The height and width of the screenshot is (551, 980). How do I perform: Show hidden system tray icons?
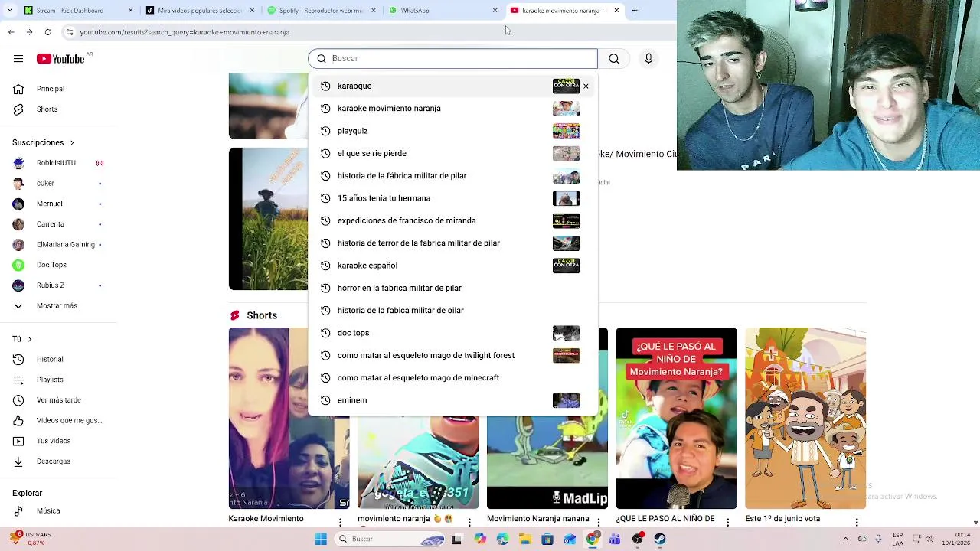tap(845, 540)
